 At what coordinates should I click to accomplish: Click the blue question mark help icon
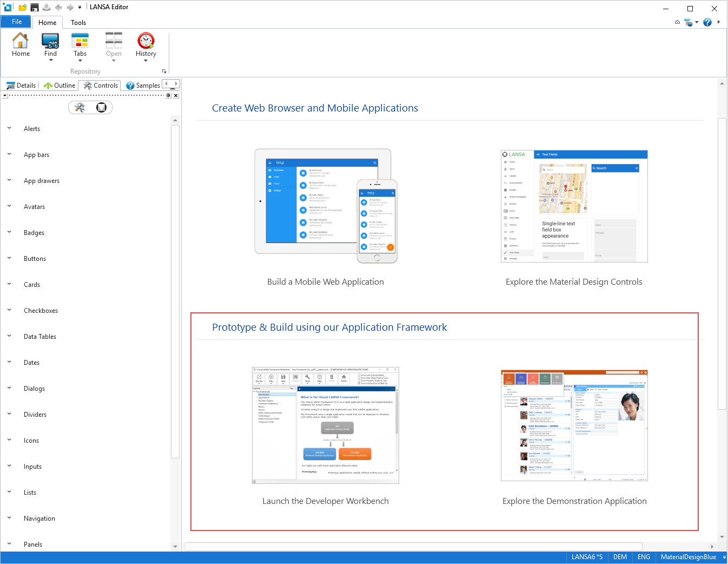[x=707, y=22]
